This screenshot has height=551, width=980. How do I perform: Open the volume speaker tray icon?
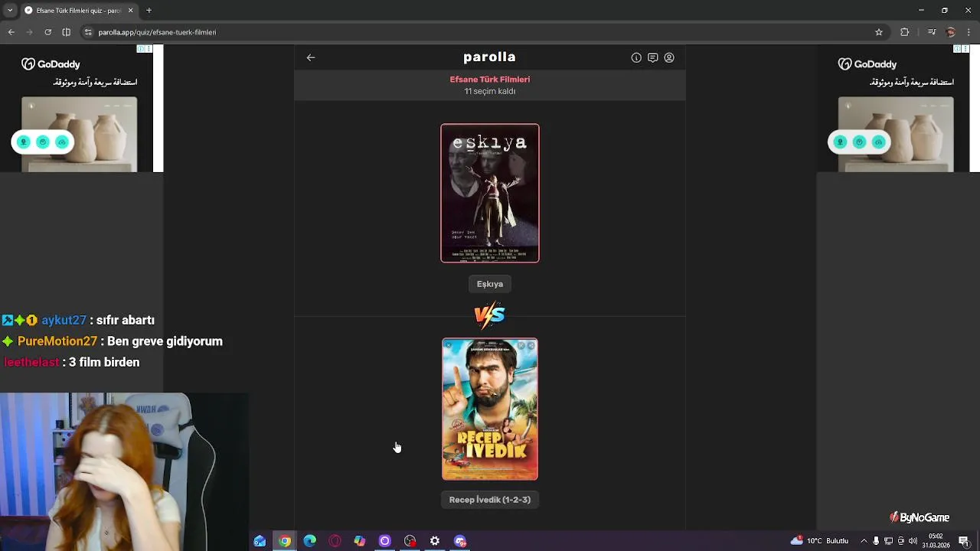point(913,541)
